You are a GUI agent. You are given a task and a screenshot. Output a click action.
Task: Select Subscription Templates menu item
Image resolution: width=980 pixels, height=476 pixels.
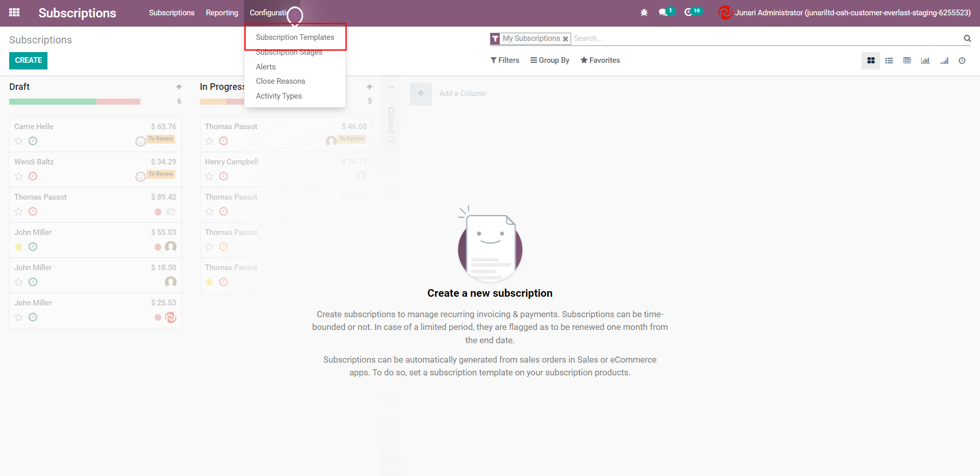(295, 37)
